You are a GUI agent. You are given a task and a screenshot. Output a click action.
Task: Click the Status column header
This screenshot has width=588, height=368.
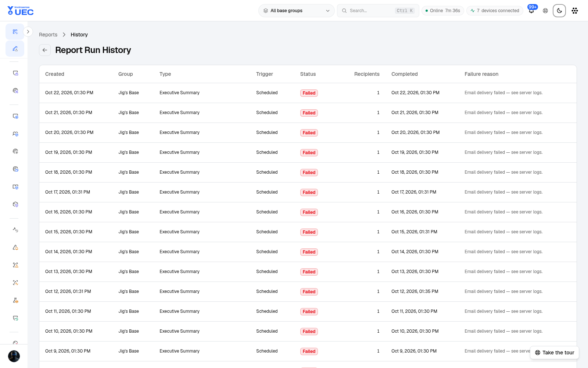pyautogui.click(x=308, y=74)
